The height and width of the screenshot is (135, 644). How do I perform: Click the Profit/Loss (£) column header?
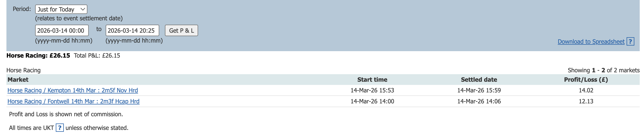[586, 80]
